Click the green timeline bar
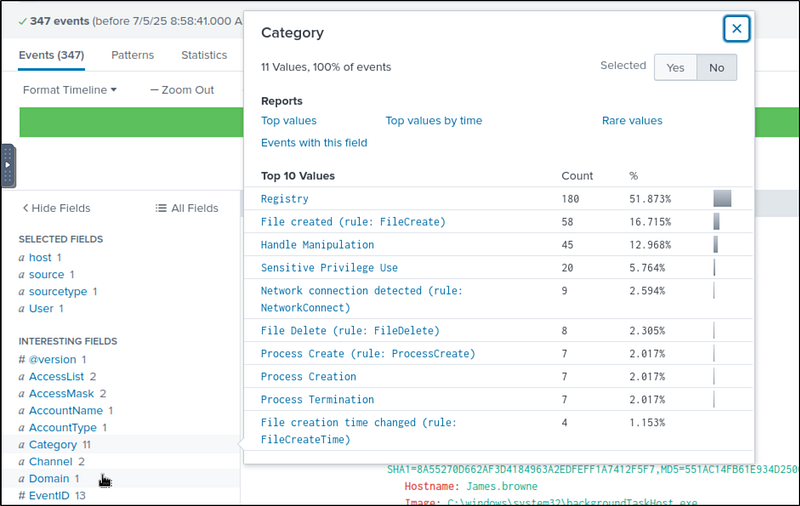This screenshot has height=506, width=800. pyautogui.click(x=130, y=122)
